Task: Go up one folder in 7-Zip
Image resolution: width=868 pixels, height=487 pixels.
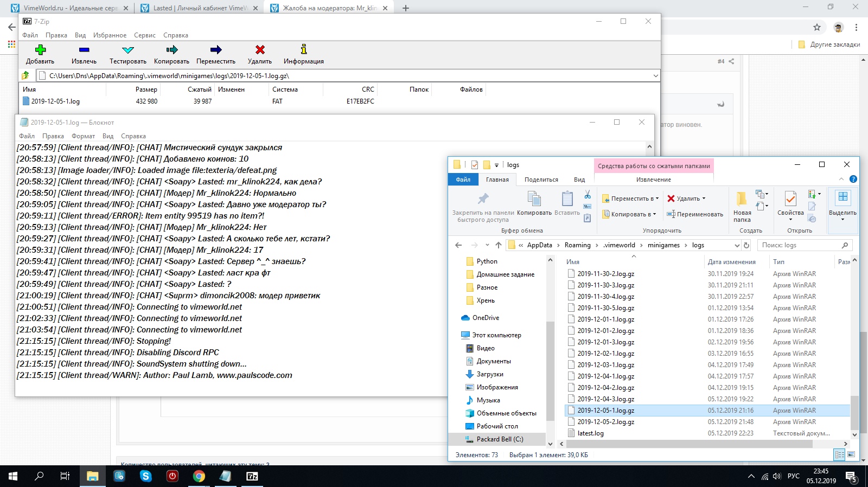Action: [x=25, y=75]
